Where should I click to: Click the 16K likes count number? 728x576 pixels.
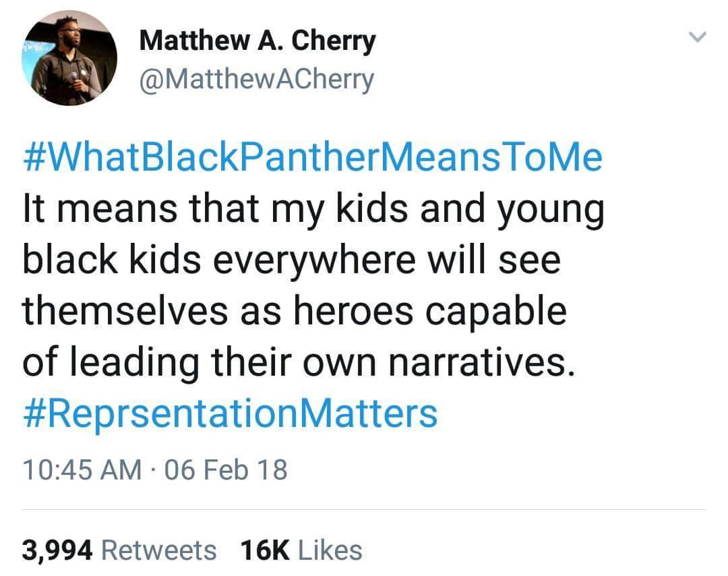tap(264, 550)
